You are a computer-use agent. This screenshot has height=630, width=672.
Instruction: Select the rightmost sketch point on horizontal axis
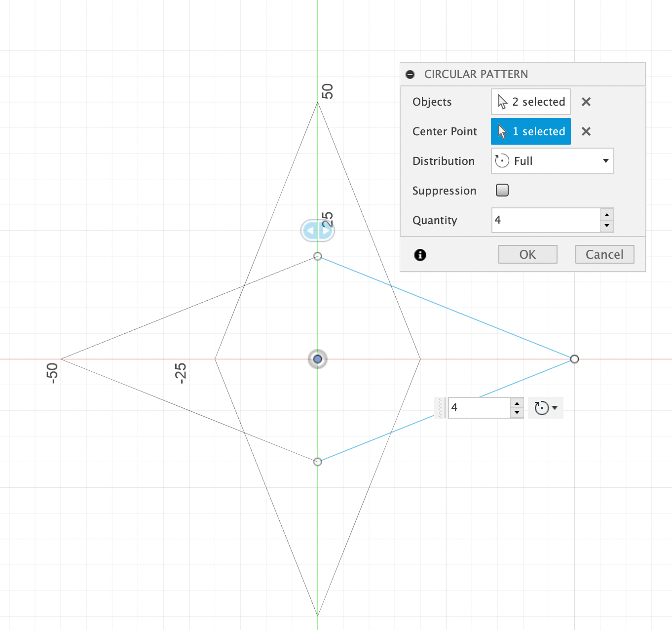point(574,359)
